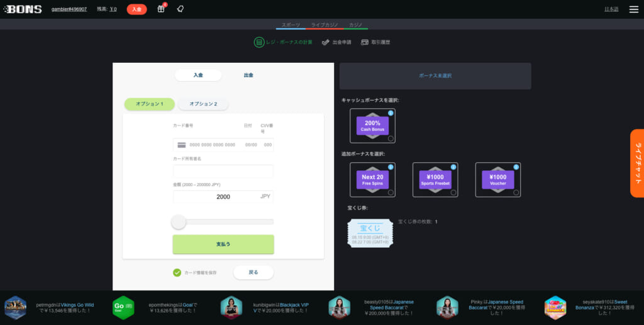Focus the card number field
The width and height of the screenshot is (644, 325).
[x=213, y=145]
